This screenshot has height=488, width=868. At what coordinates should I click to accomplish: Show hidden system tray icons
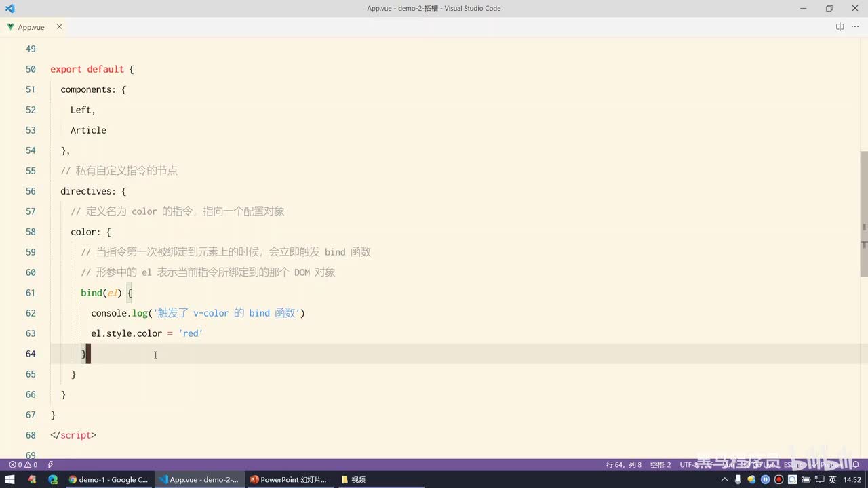(725, 479)
